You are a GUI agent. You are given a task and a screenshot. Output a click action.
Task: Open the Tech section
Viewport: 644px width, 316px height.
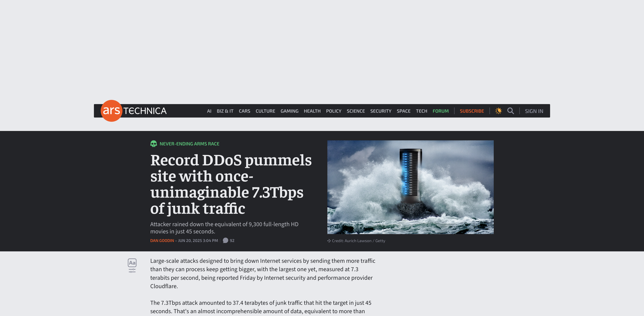[421, 111]
